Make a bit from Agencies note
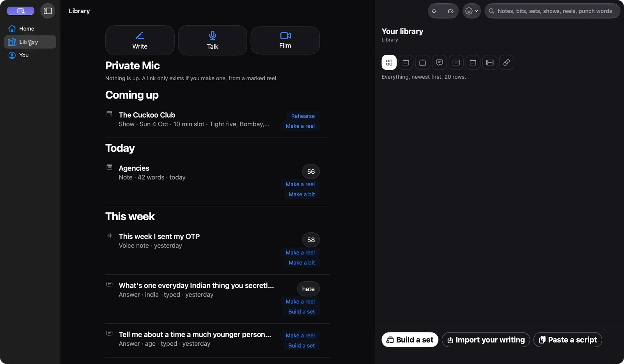The height and width of the screenshot is (364, 624). tap(301, 194)
